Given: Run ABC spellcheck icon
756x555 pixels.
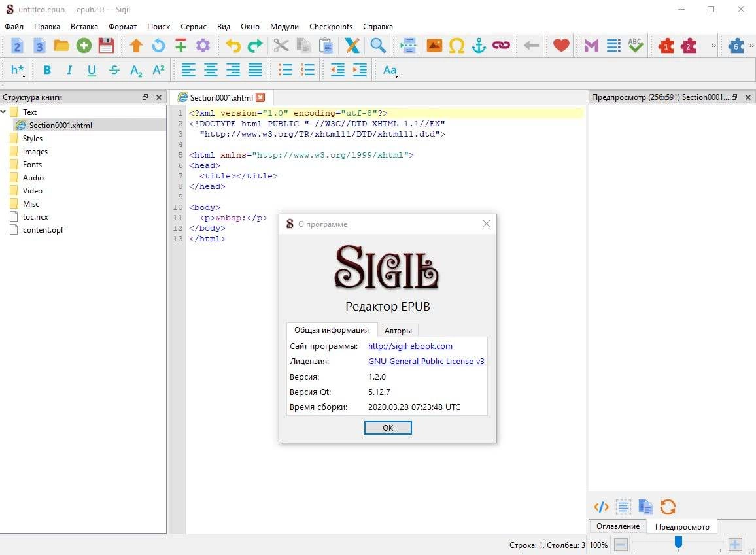Looking at the screenshot, I should tap(636, 46).
